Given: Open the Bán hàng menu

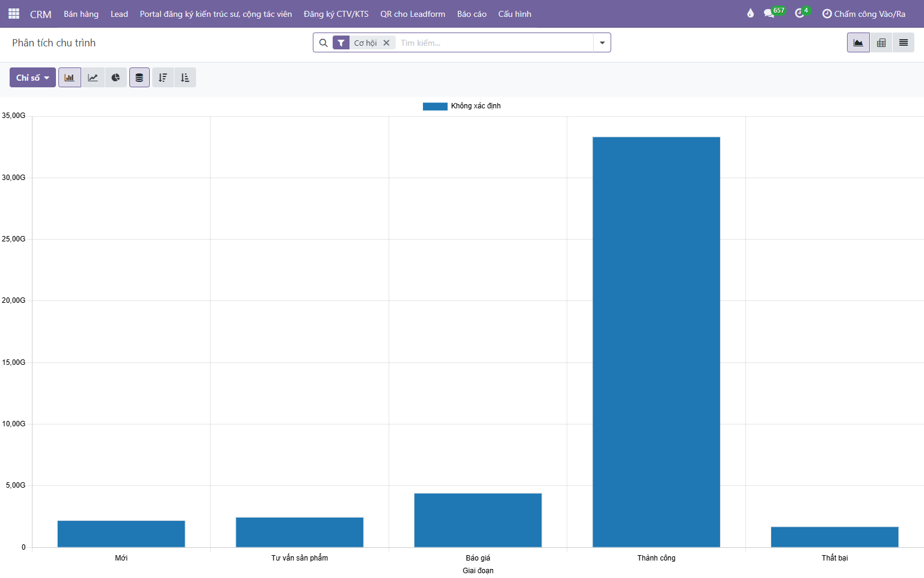Looking at the screenshot, I should (x=81, y=14).
